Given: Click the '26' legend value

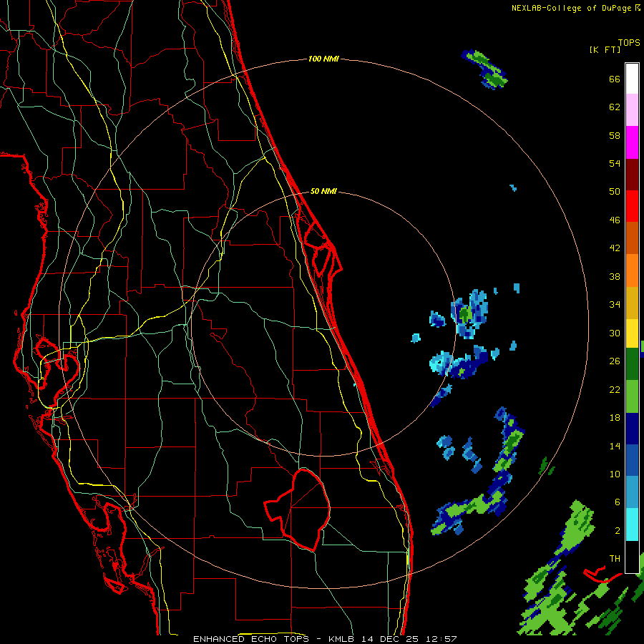Looking at the screenshot, I should pyautogui.click(x=615, y=361).
